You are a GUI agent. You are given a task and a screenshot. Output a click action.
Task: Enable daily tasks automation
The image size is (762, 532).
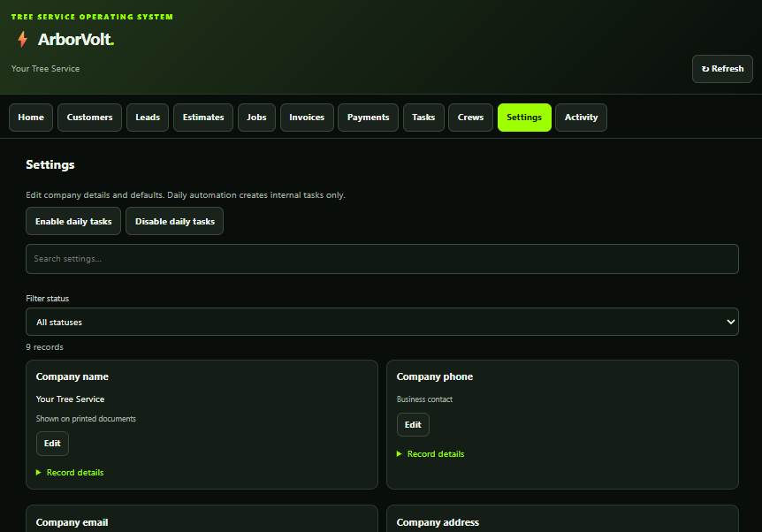73,222
